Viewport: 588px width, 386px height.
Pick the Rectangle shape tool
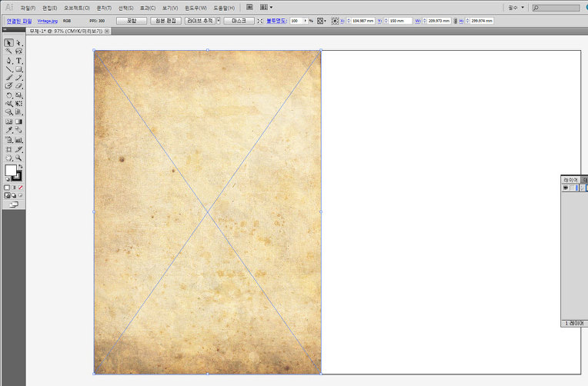tap(19, 69)
